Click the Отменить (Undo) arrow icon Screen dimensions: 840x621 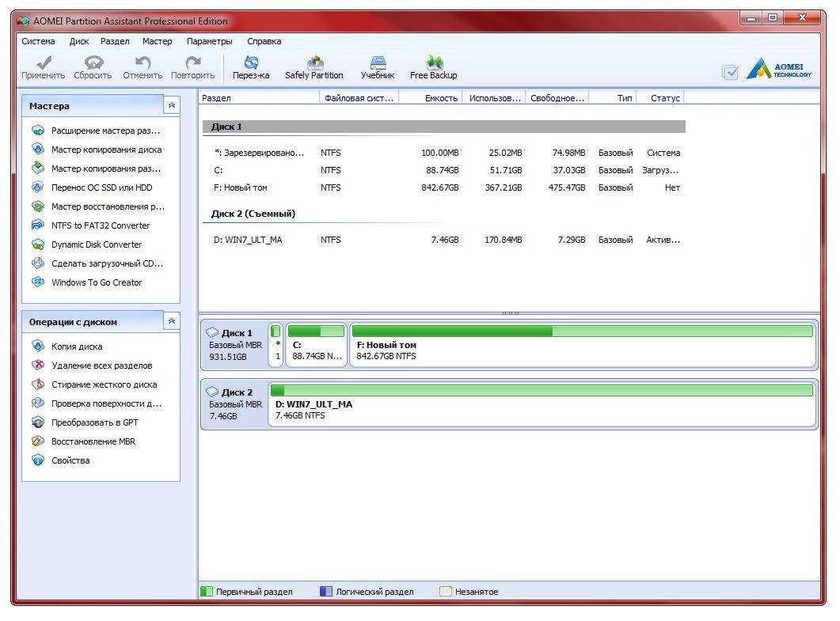pos(143,62)
